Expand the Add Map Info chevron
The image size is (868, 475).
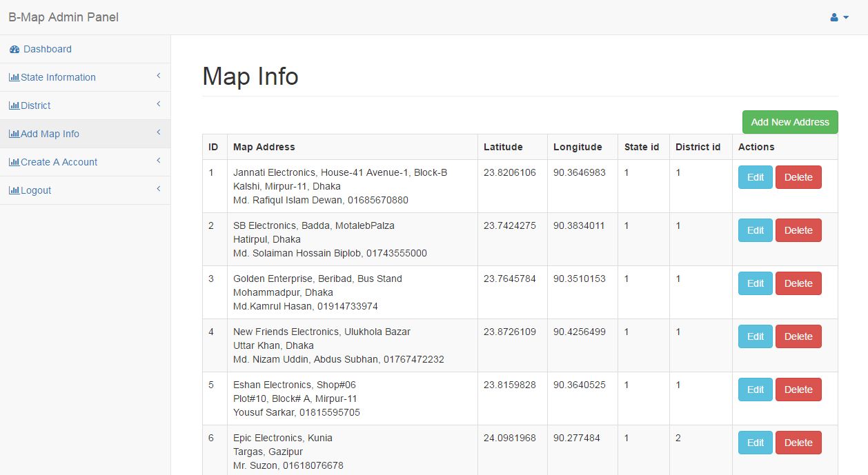tap(158, 132)
